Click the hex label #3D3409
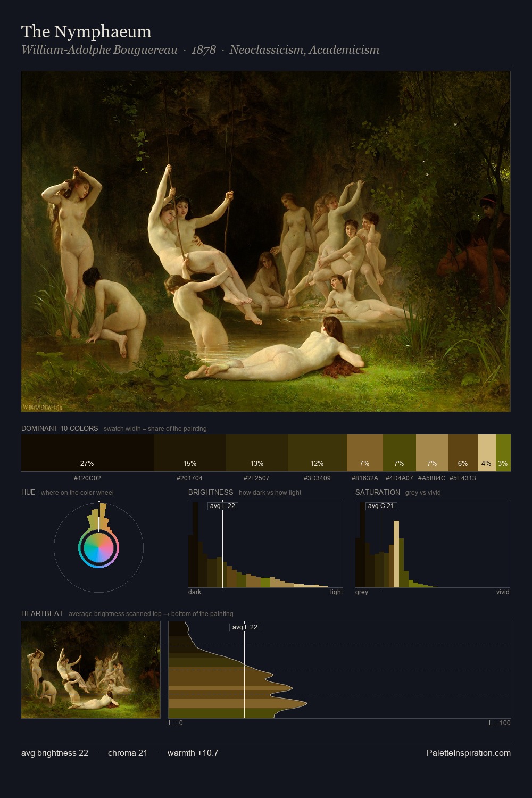532x798 pixels. 317,478
